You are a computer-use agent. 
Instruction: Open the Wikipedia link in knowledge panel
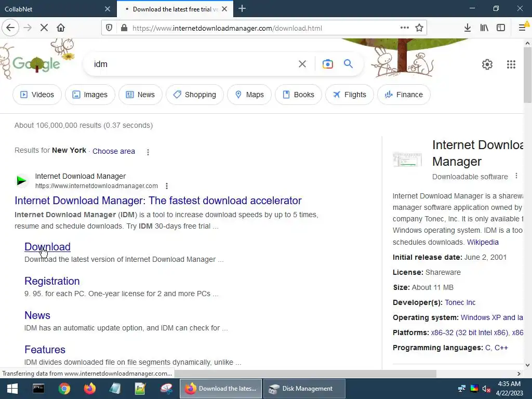(483, 242)
